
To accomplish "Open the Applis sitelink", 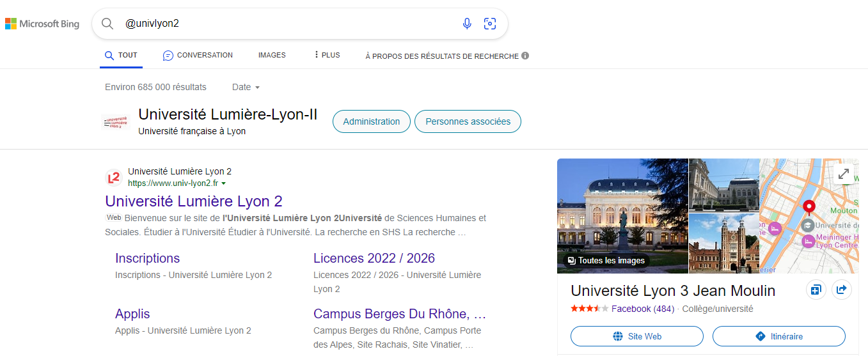I will point(132,314).
